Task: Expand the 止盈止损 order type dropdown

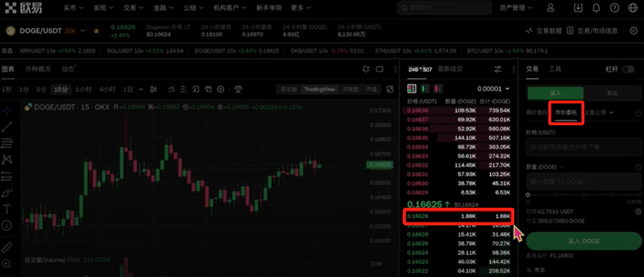Action: point(599,112)
